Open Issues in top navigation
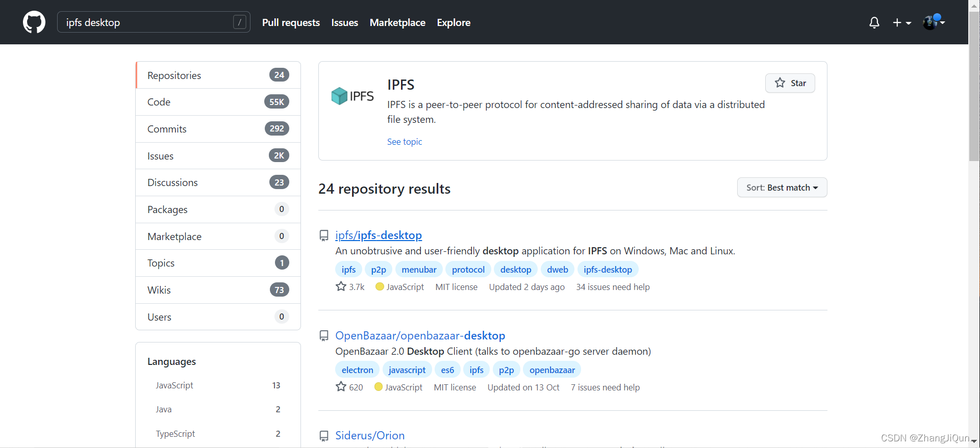980x448 pixels. coord(344,22)
